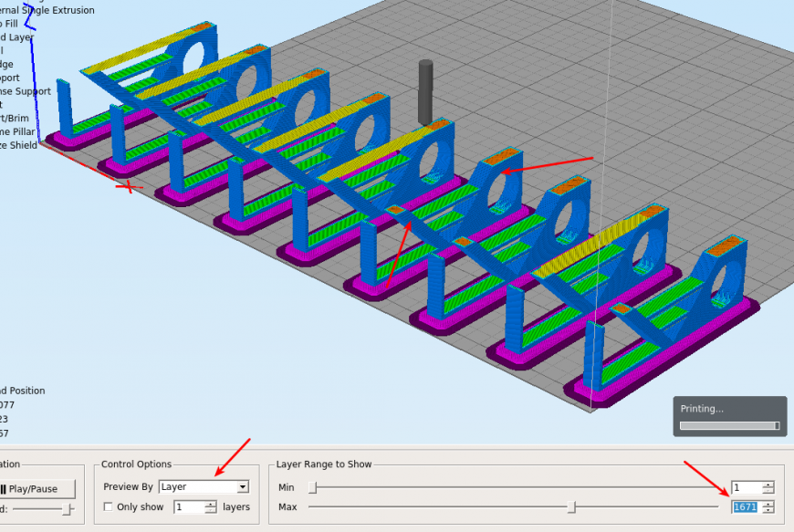
Task: Click the down arrow on the layers stepper
Action: (x=210, y=510)
